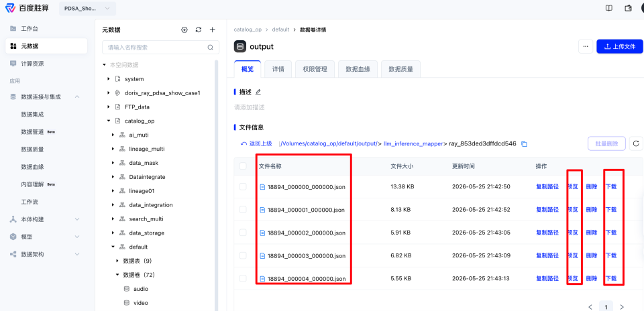Open the workbench (工作台) sidebar item
This screenshot has width=644, height=311.
click(x=46, y=29)
